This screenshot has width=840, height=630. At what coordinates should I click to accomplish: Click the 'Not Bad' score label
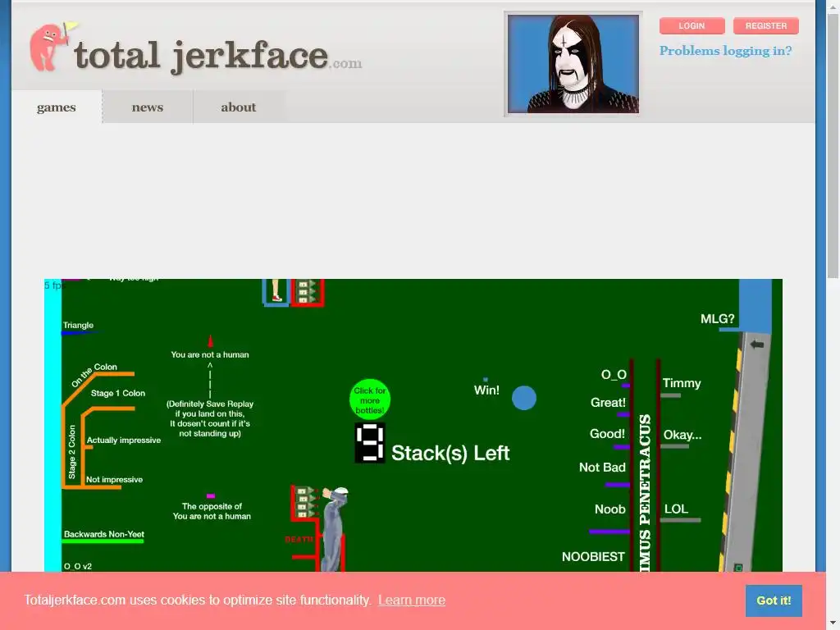(602, 467)
